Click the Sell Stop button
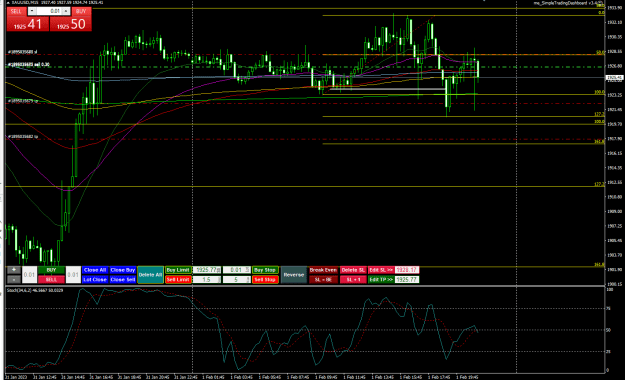The height and width of the screenshot is (380, 625). coord(265,280)
